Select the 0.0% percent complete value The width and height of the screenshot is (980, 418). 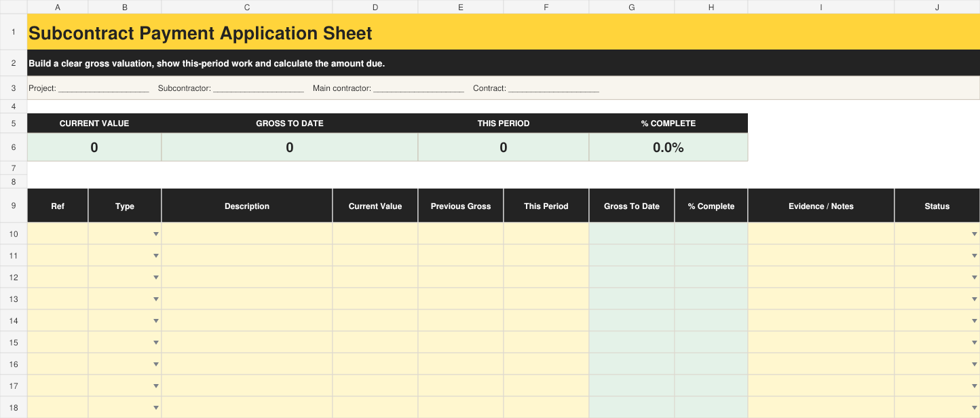(x=668, y=147)
